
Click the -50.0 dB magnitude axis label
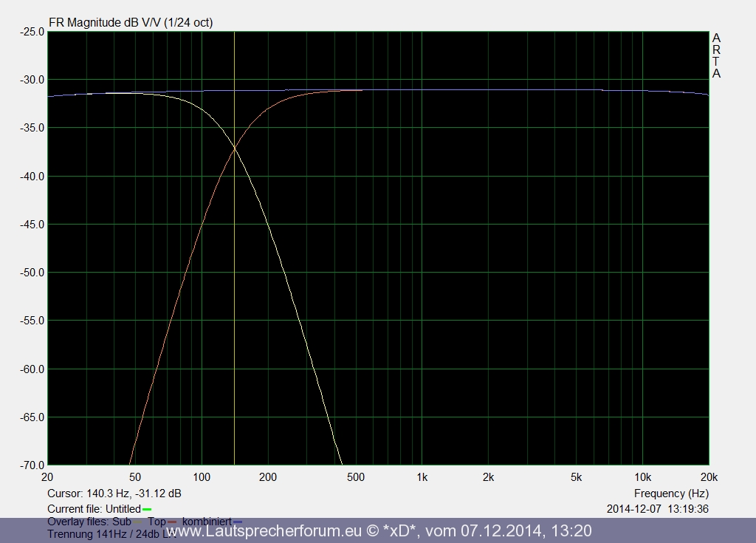tap(30, 273)
